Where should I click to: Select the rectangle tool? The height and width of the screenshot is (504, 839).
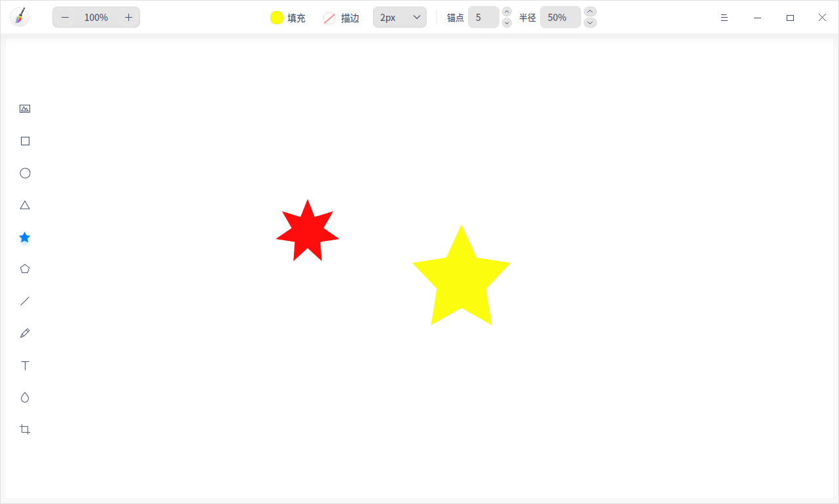coord(25,141)
